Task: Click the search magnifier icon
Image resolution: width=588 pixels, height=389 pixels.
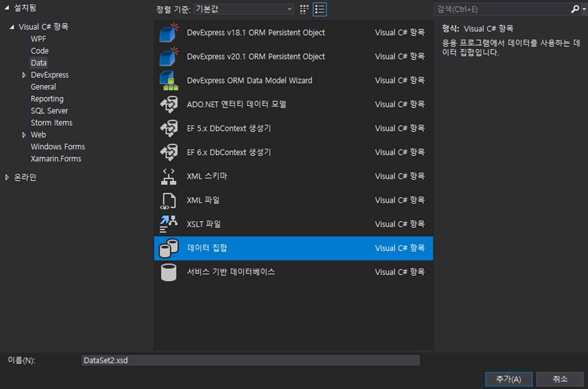Action: (x=575, y=9)
